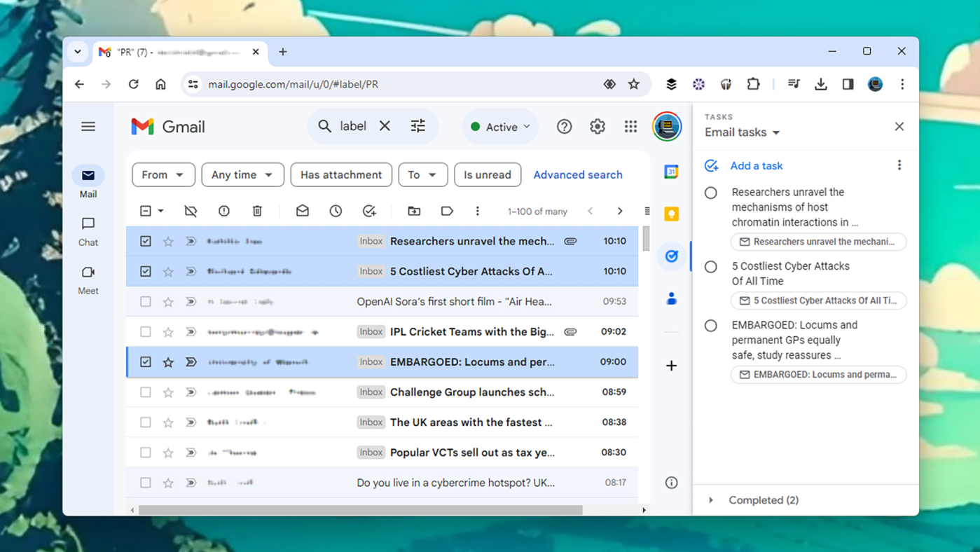Screen dimensions: 980x552
Task: Open Google Calendar in the side panel
Action: (x=670, y=172)
